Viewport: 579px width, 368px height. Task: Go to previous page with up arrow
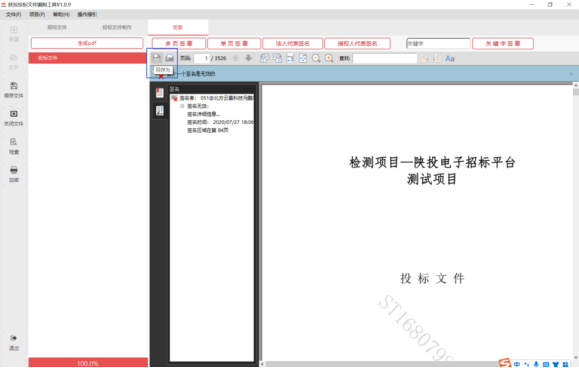(x=235, y=58)
